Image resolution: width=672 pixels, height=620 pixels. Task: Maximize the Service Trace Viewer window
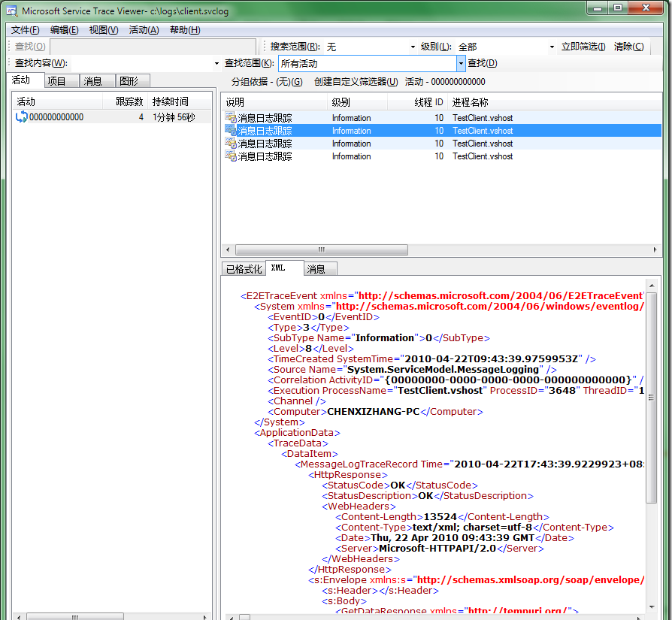[619, 8]
